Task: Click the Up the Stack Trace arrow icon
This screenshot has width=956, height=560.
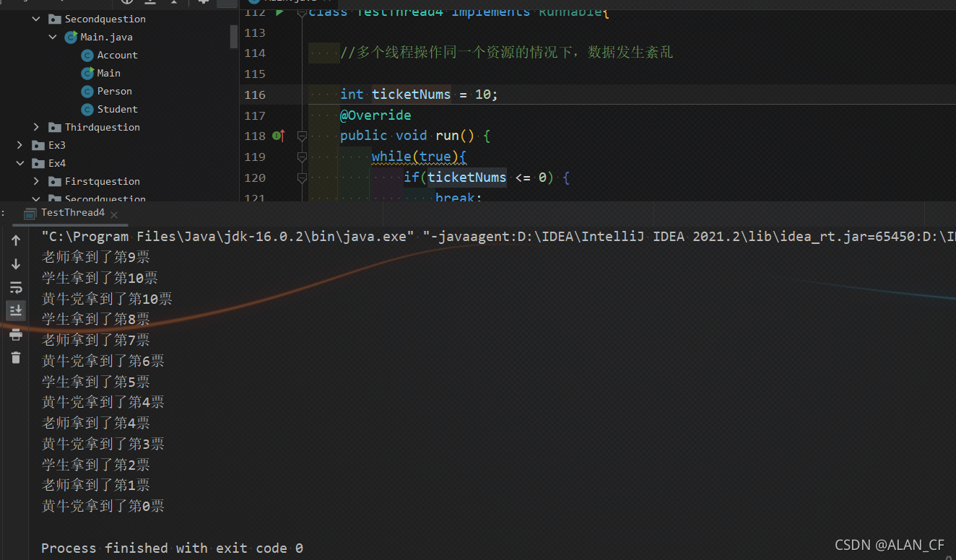Action: coord(16,241)
